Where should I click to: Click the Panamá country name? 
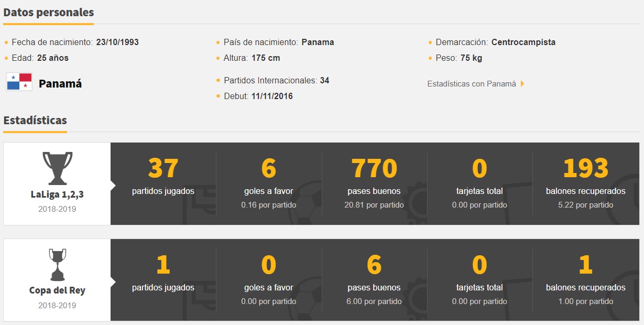60,83
